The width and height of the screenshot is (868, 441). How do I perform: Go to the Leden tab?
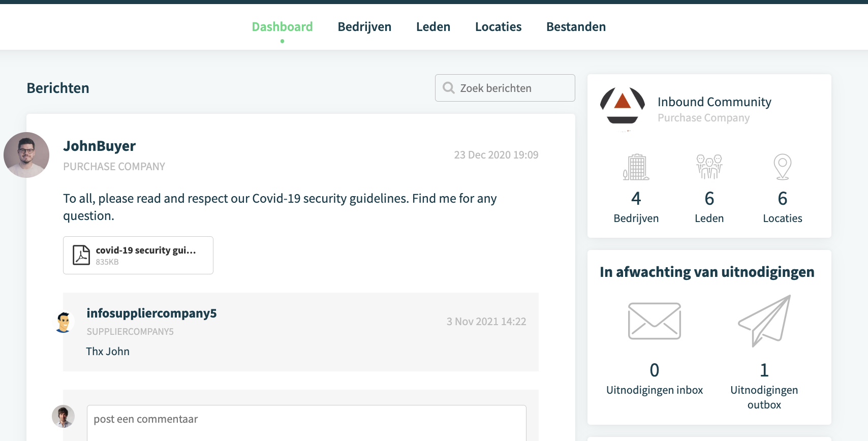[433, 27]
